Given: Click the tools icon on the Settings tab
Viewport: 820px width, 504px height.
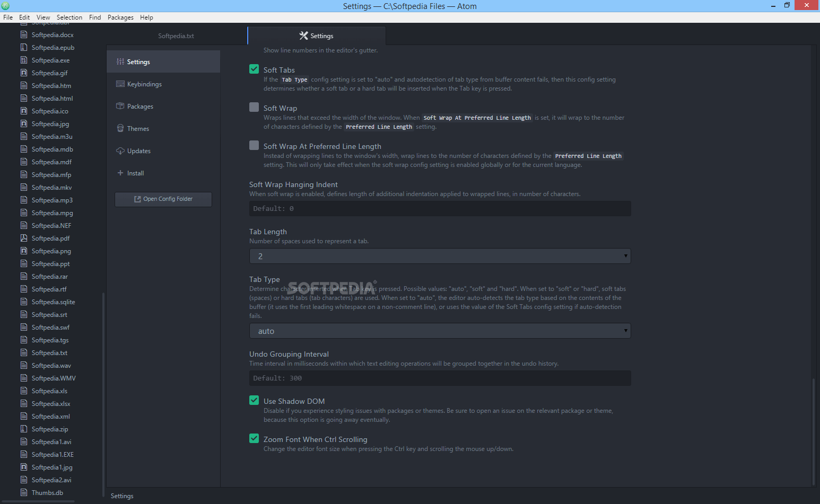Looking at the screenshot, I should [x=304, y=36].
